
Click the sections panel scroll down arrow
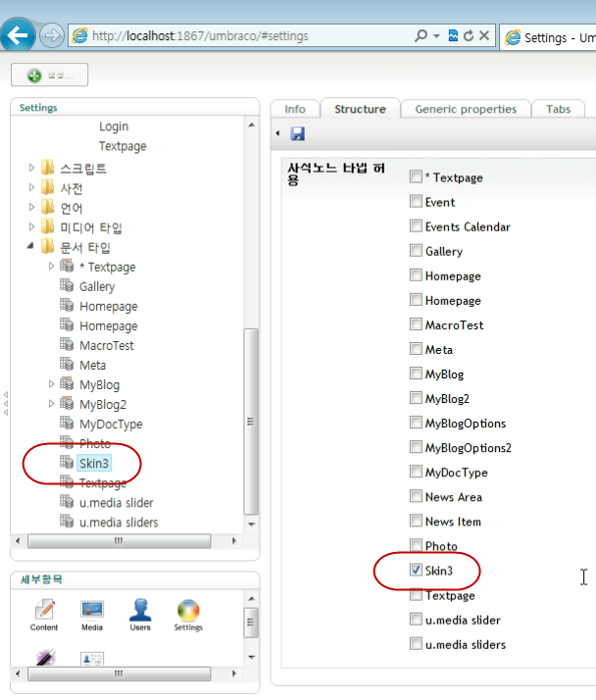pyautogui.click(x=251, y=657)
